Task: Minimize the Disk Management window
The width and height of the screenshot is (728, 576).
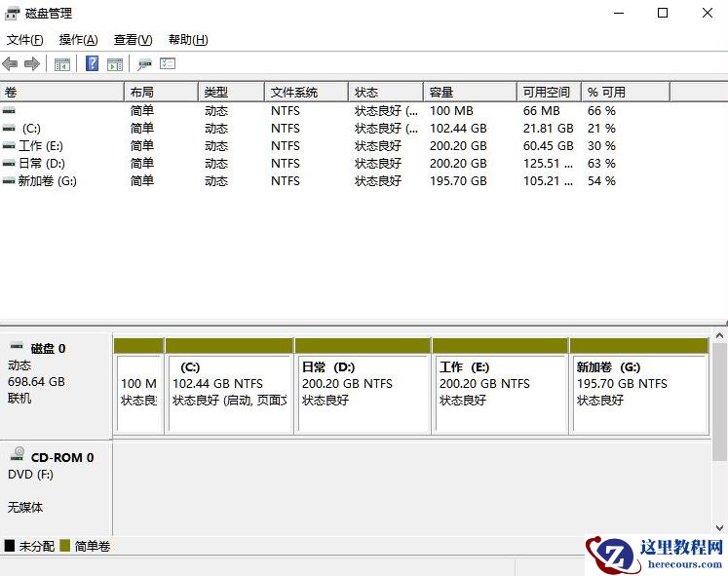Action: [x=619, y=13]
